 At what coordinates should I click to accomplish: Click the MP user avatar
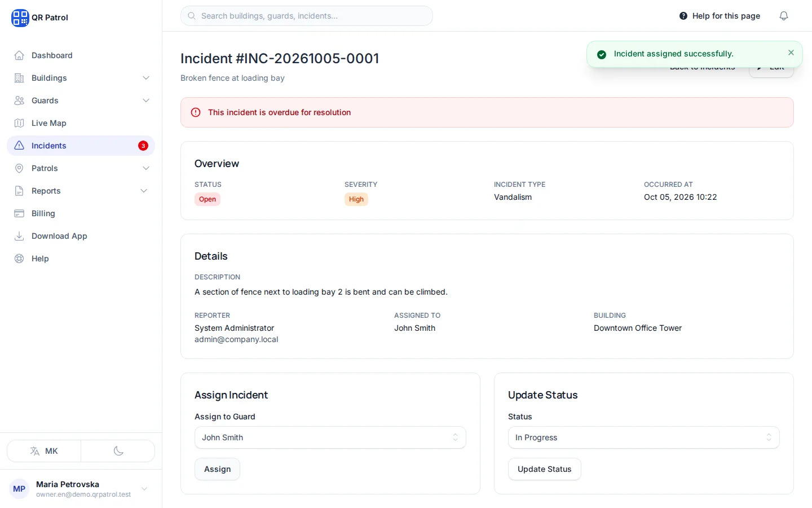point(19,489)
